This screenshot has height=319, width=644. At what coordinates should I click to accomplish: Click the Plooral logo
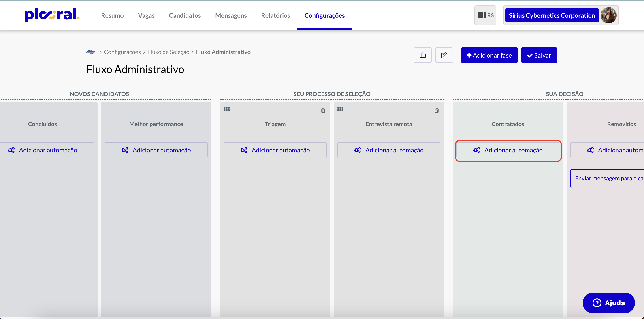(x=52, y=15)
